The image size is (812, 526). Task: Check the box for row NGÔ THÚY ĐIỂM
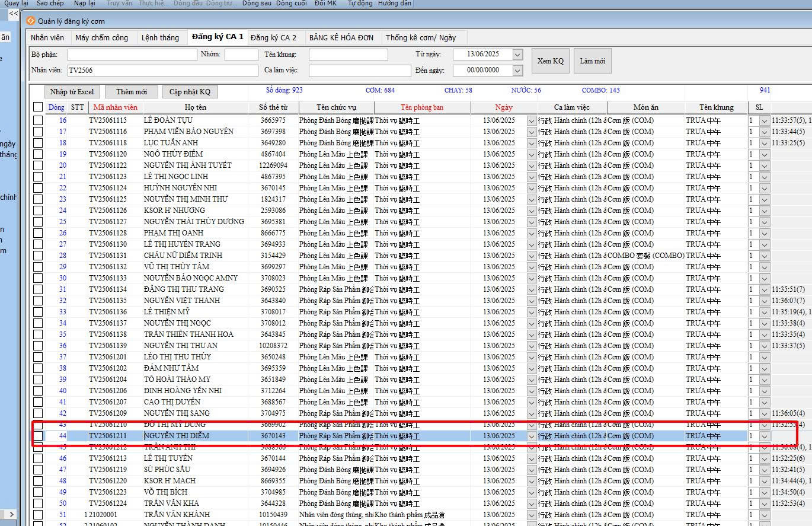tap(38, 154)
